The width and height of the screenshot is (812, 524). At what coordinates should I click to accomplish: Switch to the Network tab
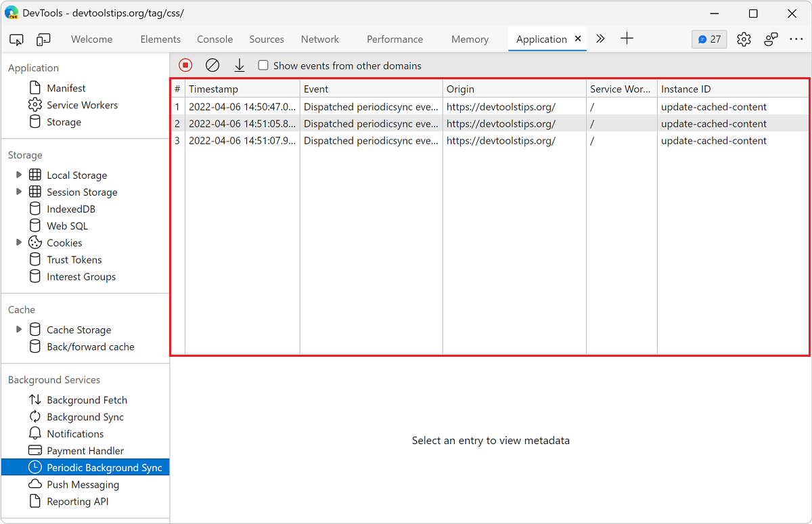click(x=319, y=39)
